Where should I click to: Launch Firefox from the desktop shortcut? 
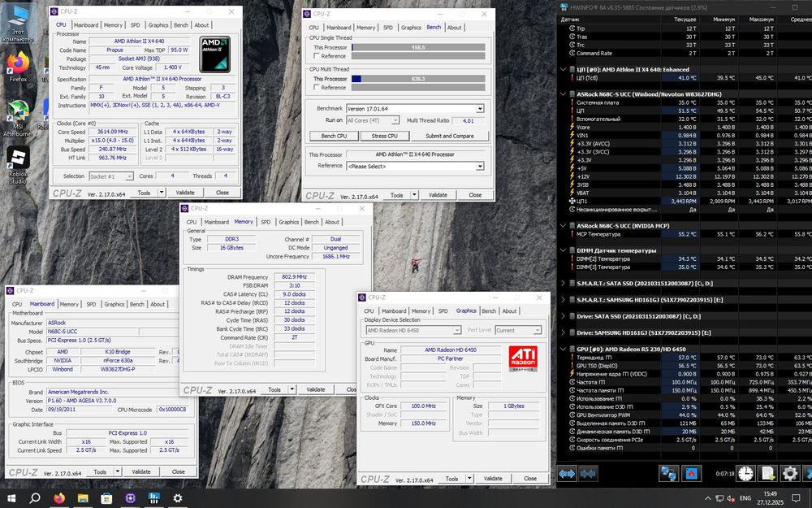coord(18,67)
